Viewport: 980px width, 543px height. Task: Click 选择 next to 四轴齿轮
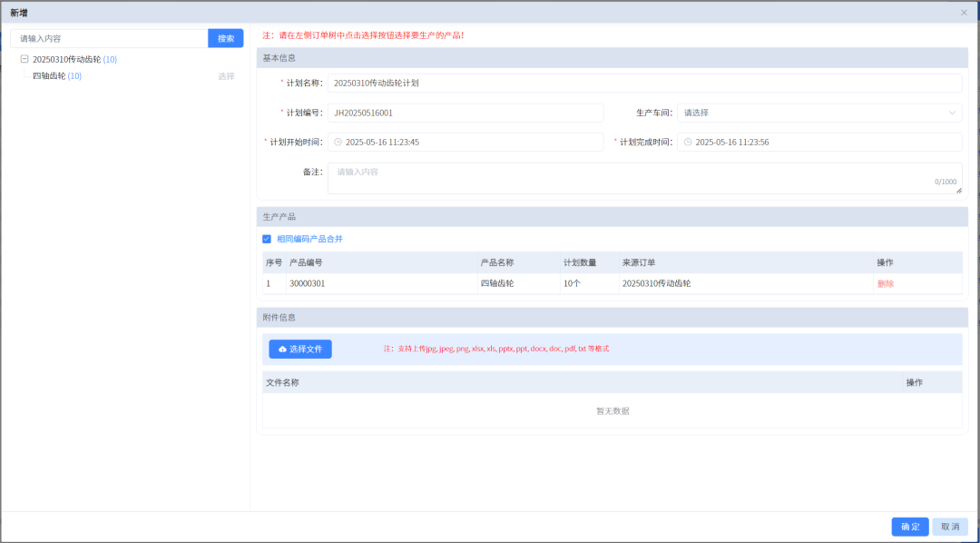tap(226, 76)
